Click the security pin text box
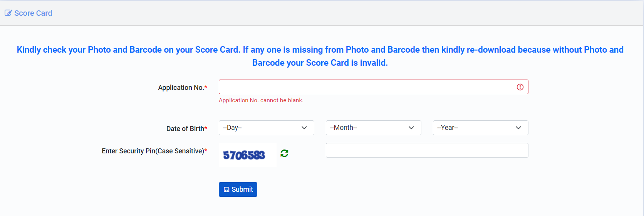Image resolution: width=644 pixels, height=216 pixels. pyautogui.click(x=427, y=150)
